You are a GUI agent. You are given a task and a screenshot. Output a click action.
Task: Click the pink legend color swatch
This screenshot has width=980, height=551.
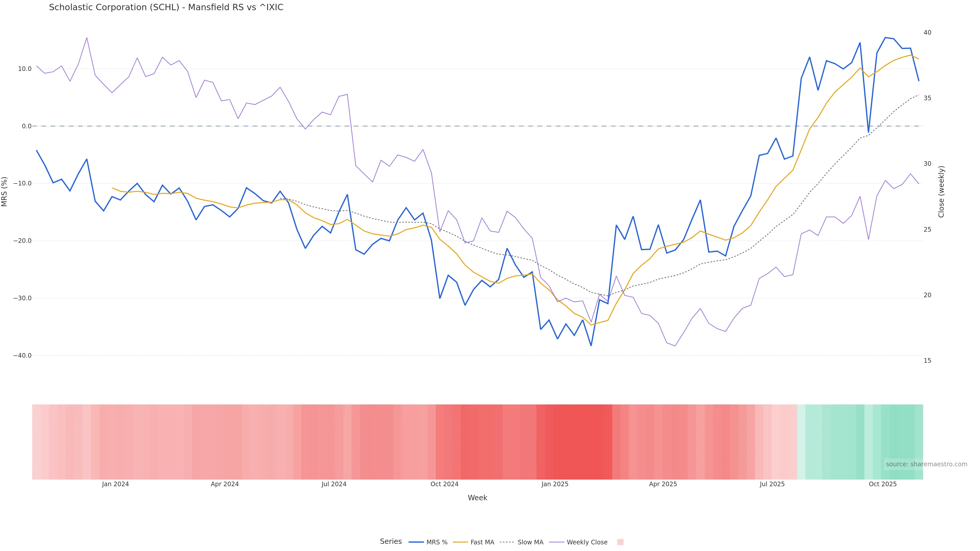point(620,542)
